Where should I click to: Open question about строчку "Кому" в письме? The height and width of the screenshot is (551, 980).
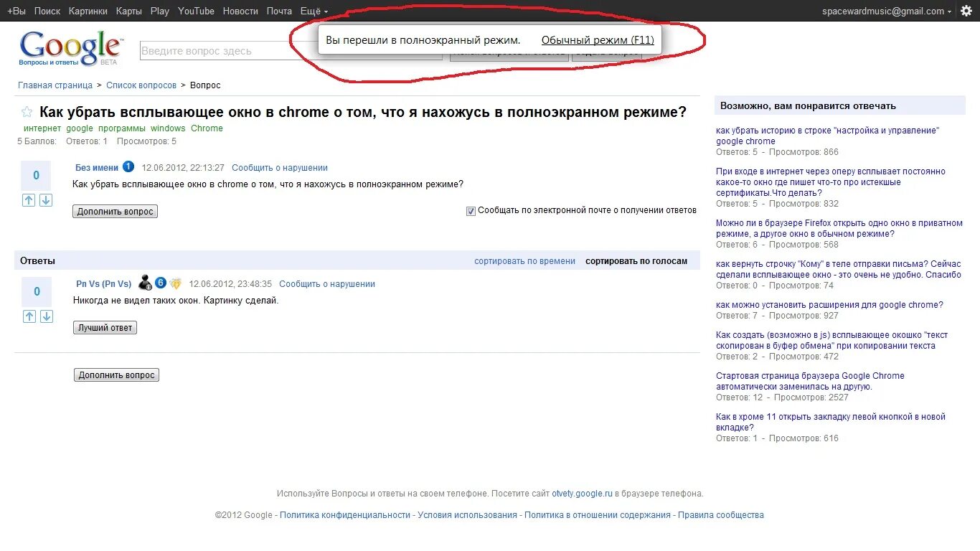(x=839, y=269)
